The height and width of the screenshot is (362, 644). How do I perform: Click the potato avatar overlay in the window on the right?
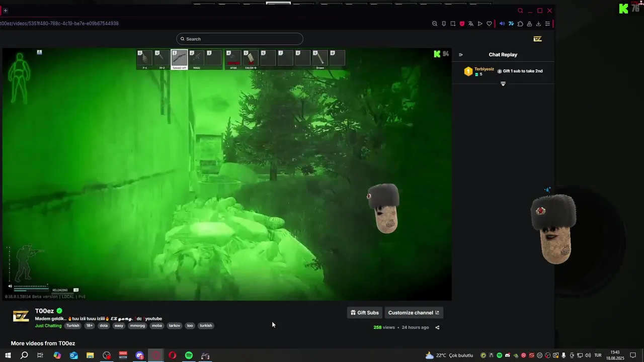[x=553, y=229]
